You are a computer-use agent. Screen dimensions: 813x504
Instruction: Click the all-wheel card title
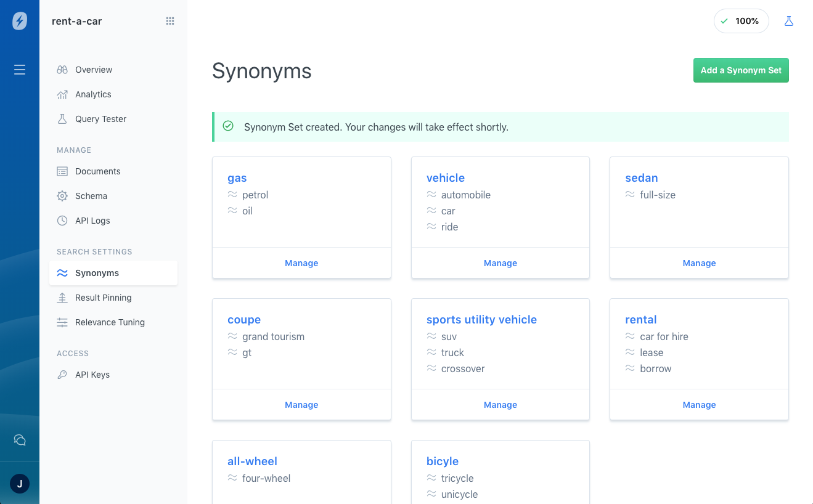point(252,461)
